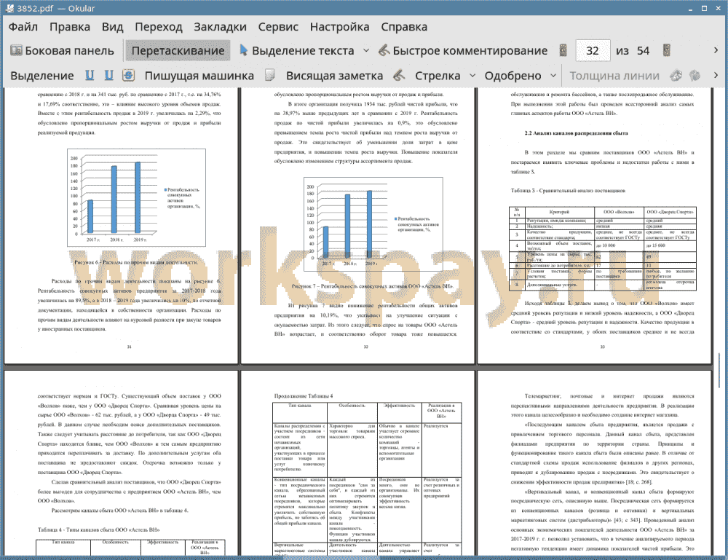Expand the Одобрено stamp dropdown arrow
This screenshot has height=560, width=728.
[553, 76]
